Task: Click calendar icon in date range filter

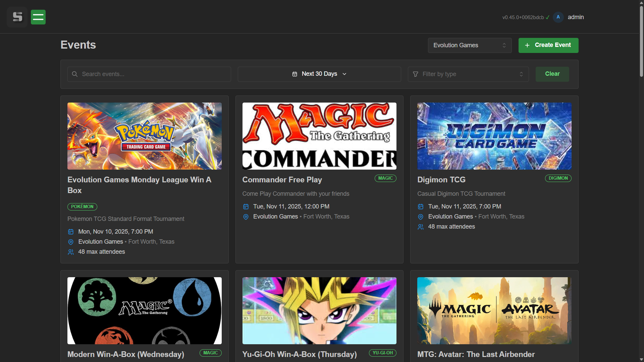Action: point(294,74)
